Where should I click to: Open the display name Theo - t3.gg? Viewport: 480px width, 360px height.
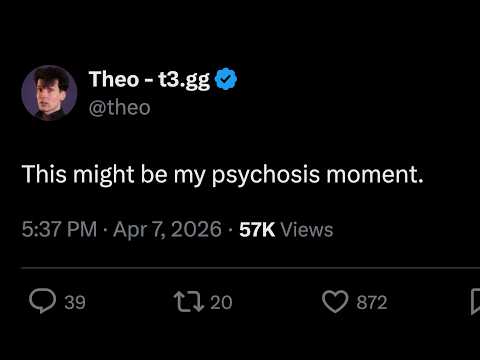point(149,80)
